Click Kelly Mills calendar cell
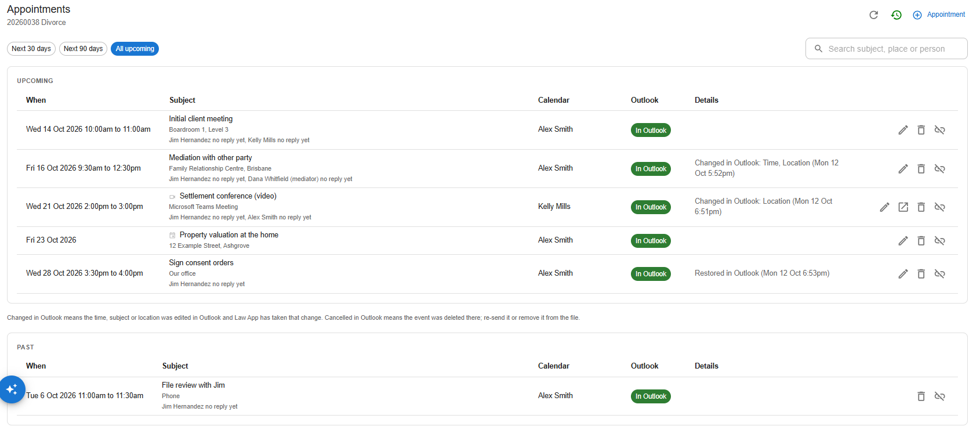 554,207
